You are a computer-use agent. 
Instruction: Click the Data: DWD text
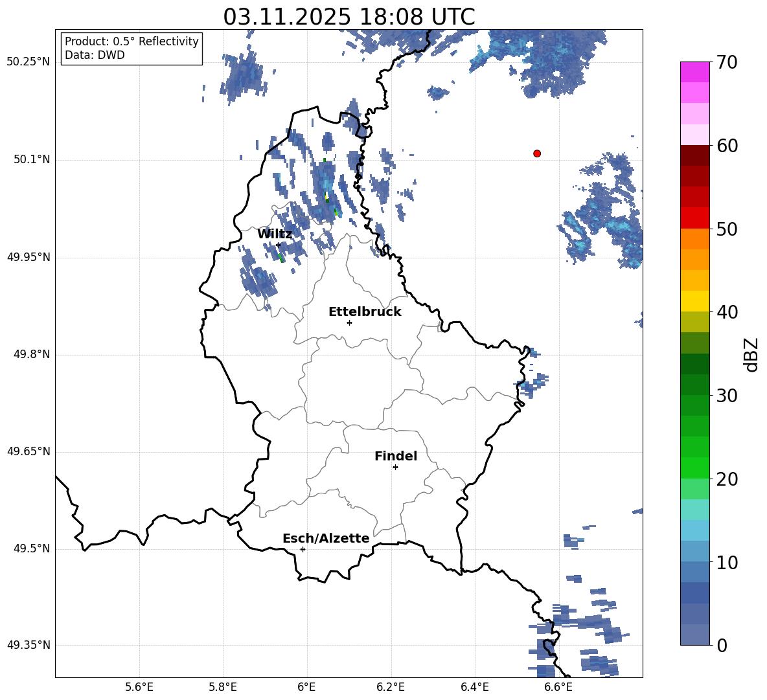(95, 55)
